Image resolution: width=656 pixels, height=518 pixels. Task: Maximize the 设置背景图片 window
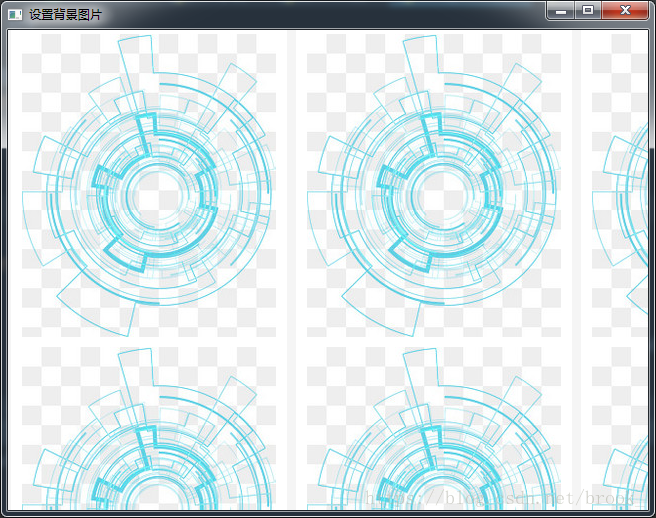click(x=588, y=10)
